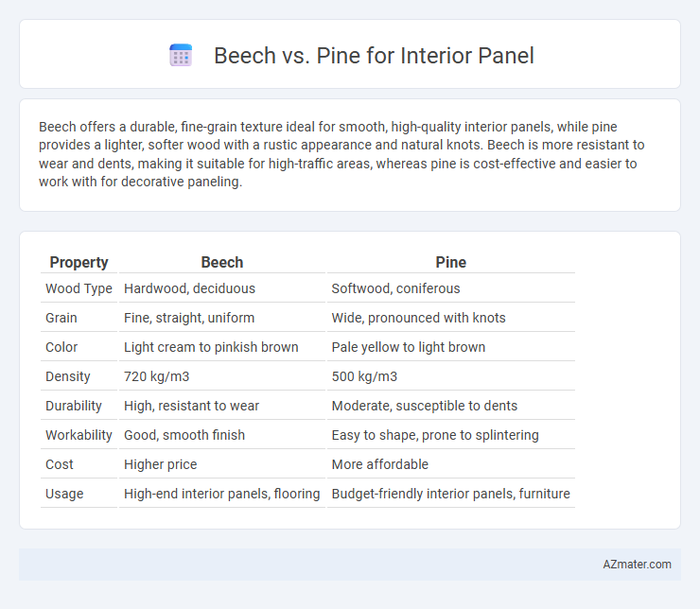The width and height of the screenshot is (700, 609).
Task: Click the 'Fine, straight, uniform' cell
Action: tap(222, 318)
